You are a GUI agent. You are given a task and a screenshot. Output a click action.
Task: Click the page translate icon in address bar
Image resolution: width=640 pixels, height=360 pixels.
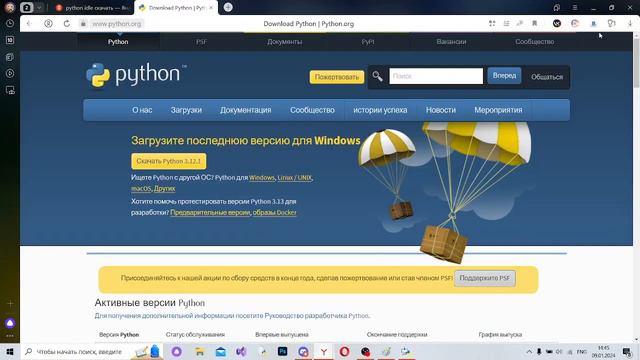(520, 24)
